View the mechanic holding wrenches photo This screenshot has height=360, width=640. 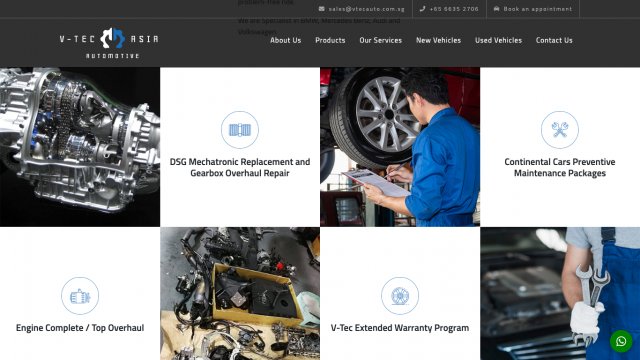tap(560, 293)
